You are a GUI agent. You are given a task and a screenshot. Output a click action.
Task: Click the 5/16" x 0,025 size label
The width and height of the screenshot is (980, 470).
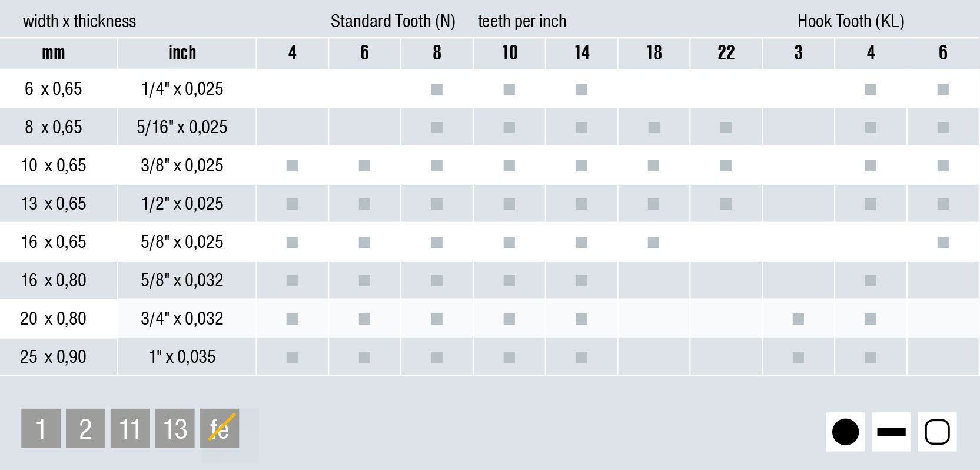(182, 127)
